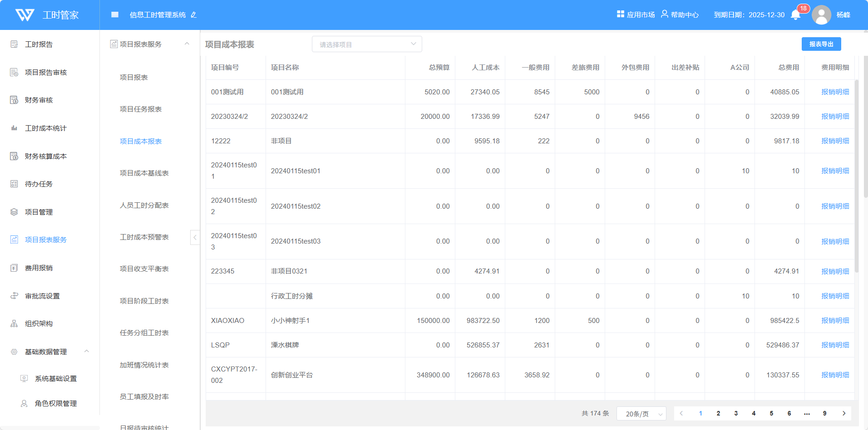Open the 请选择项目 dropdown

[x=367, y=44]
